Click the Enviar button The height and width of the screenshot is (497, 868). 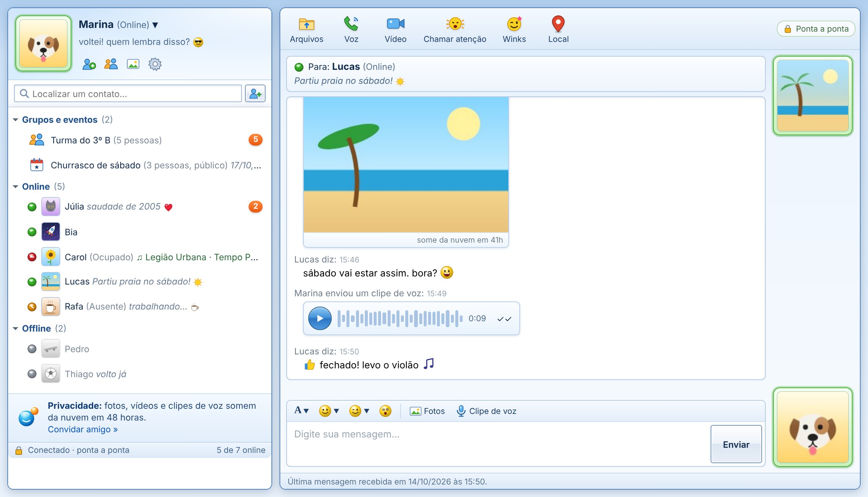736,444
